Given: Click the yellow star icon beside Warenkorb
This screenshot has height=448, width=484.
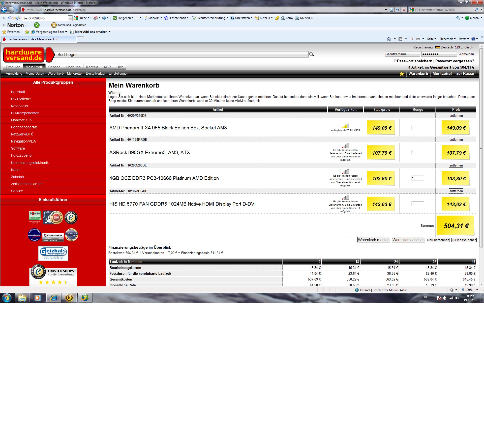Looking at the screenshot, I should [x=402, y=74].
